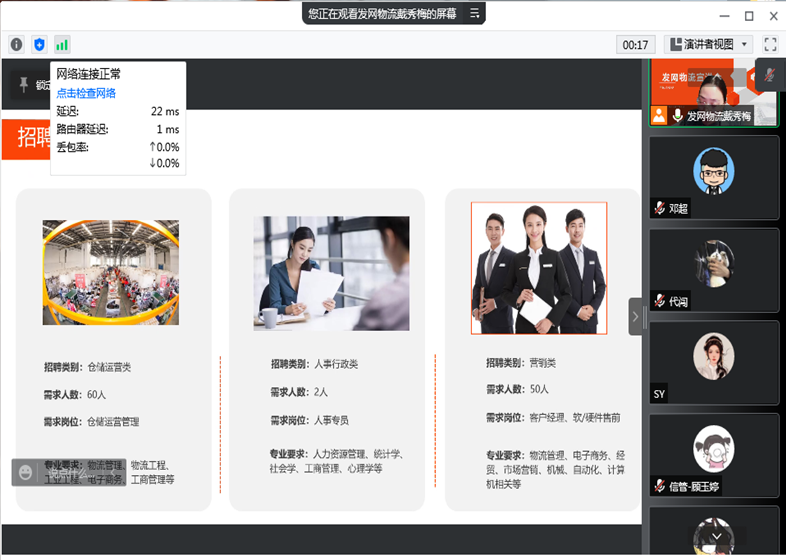
Task: Open the emoji reaction smiley icon
Action: click(x=26, y=471)
